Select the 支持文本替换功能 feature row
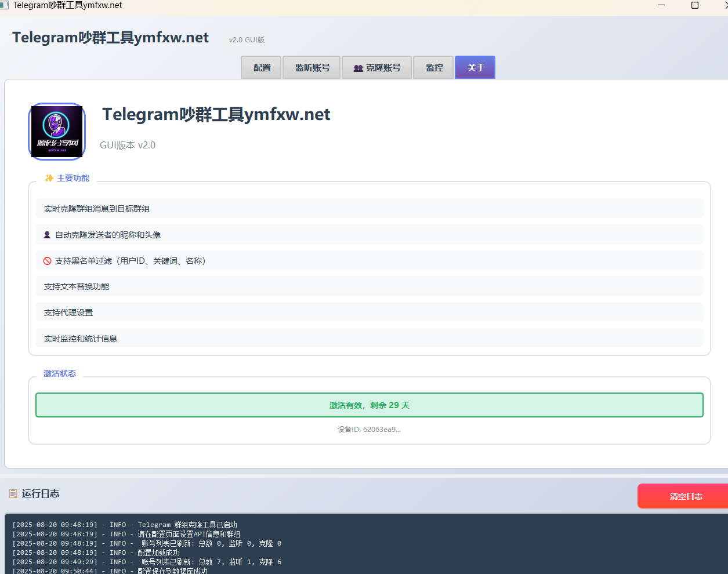This screenshot has height=574, width=728. point(369,286)
